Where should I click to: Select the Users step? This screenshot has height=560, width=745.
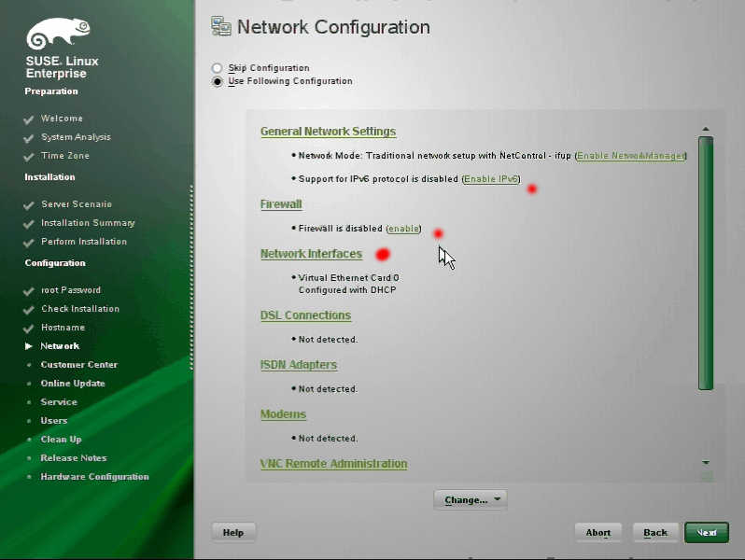point(54,420)
